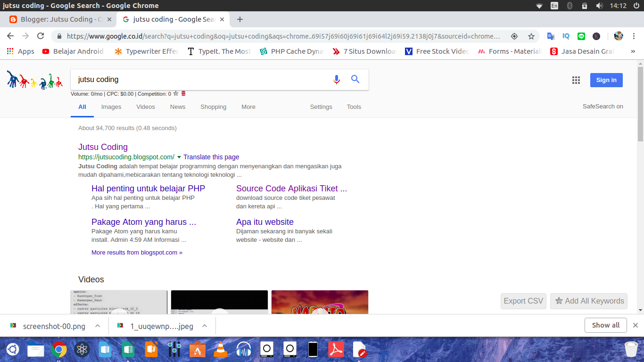This screenshot has height=362, width=644.
Task: Reload the Google search page
Action: point(41,36)
